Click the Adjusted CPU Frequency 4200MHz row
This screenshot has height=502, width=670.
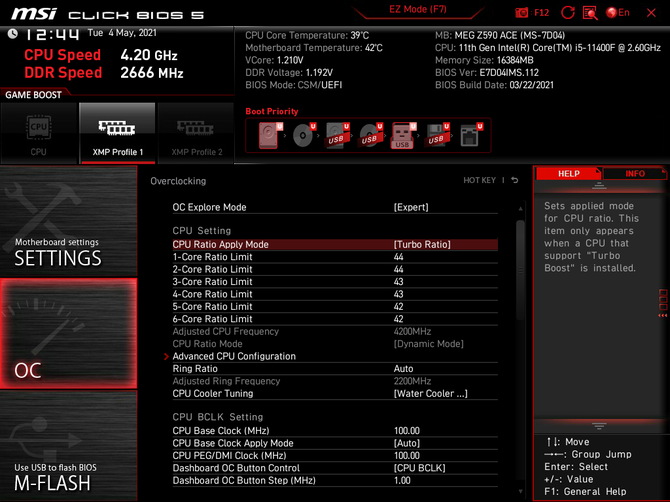pos(335,332)
